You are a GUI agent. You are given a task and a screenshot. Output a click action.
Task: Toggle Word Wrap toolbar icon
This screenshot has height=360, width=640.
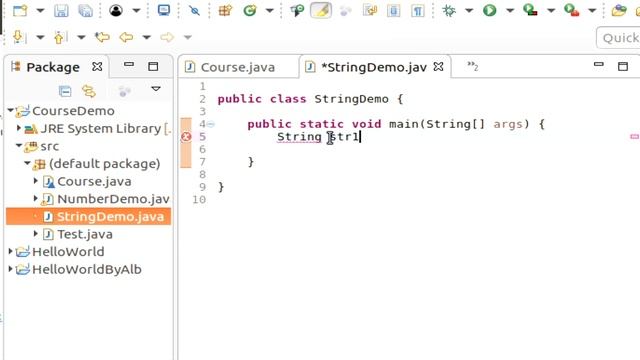(x=370, y=10)
